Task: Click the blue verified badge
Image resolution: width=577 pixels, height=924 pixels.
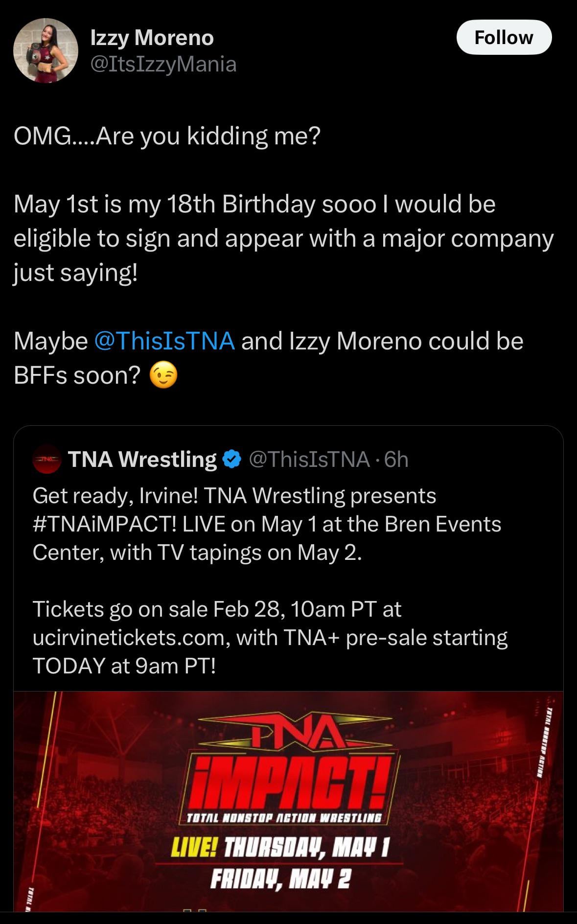Action: click(232, 459)
